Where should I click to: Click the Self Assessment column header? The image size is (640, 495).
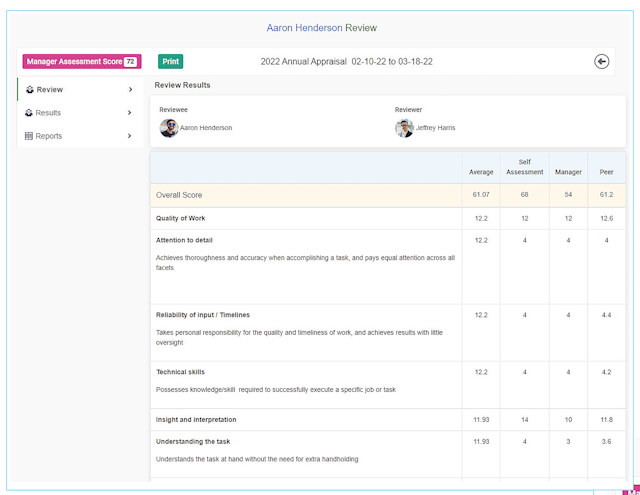coord(525,167)
